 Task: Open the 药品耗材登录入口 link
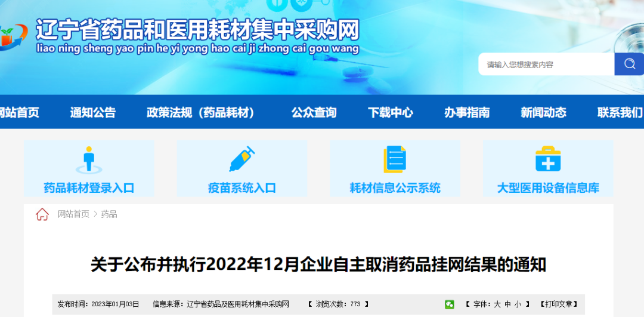89,188
